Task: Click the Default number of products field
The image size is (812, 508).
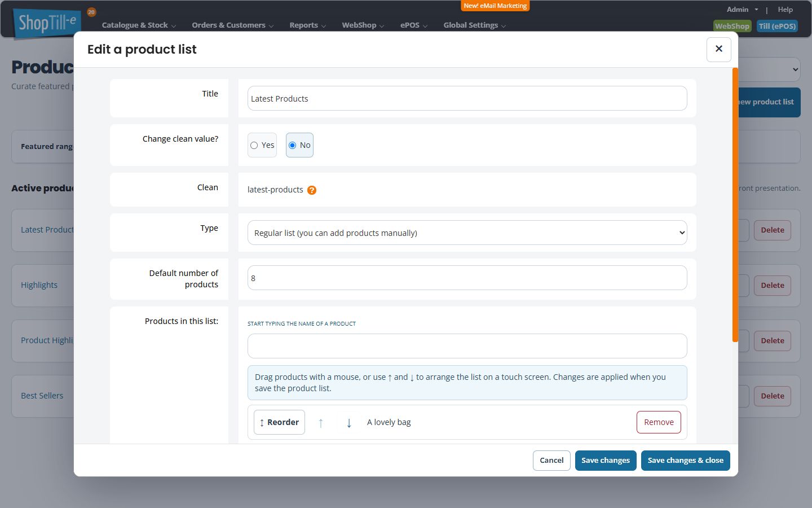Action: click(x=467, y=278)
